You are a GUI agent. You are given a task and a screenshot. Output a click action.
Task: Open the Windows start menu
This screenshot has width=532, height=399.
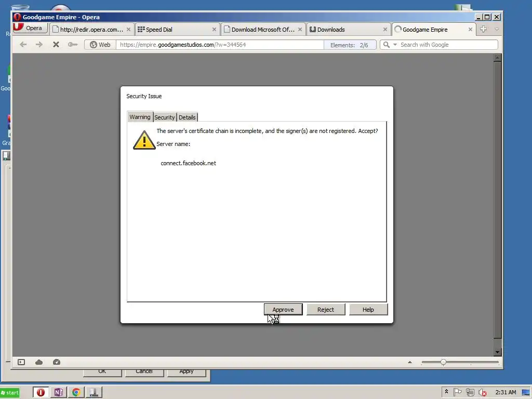[10, 393]
